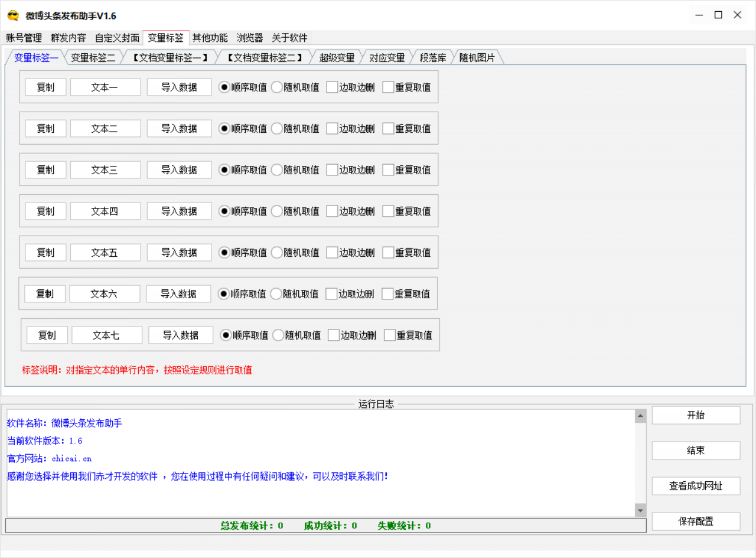Switch to 【文档变量标签一】 tab
Image resolution: width=756 pixels, height=558 pixels.
pos(170,57)
